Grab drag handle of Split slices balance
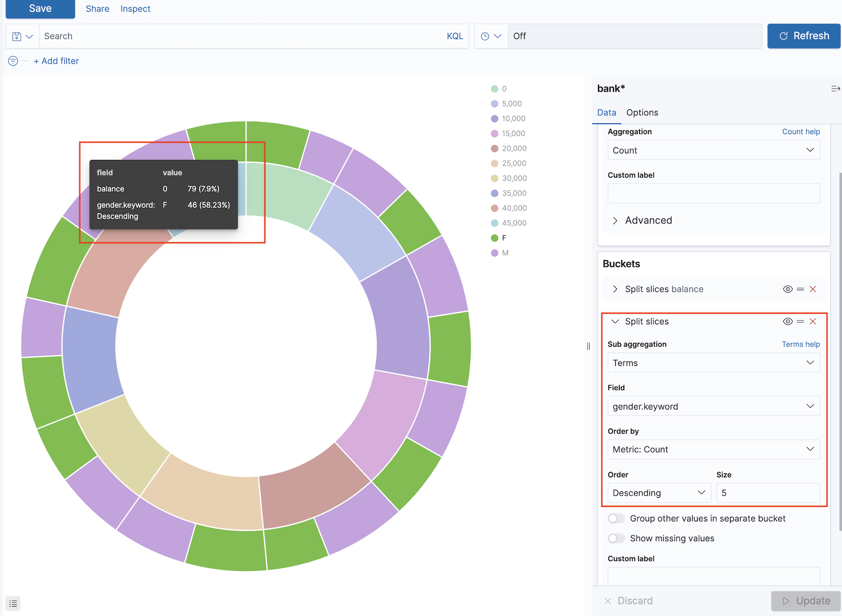842x616 pixels. point(800,289)
